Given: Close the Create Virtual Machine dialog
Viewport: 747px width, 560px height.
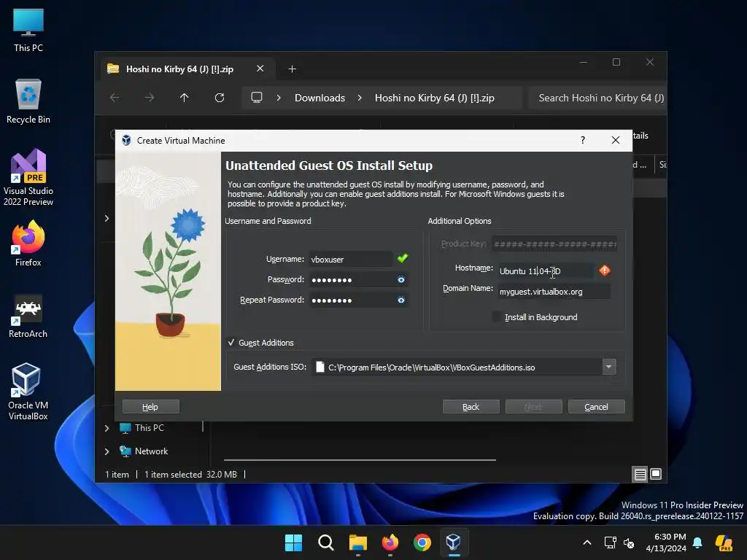Looking at the screenshot, I should pos(616,140).
